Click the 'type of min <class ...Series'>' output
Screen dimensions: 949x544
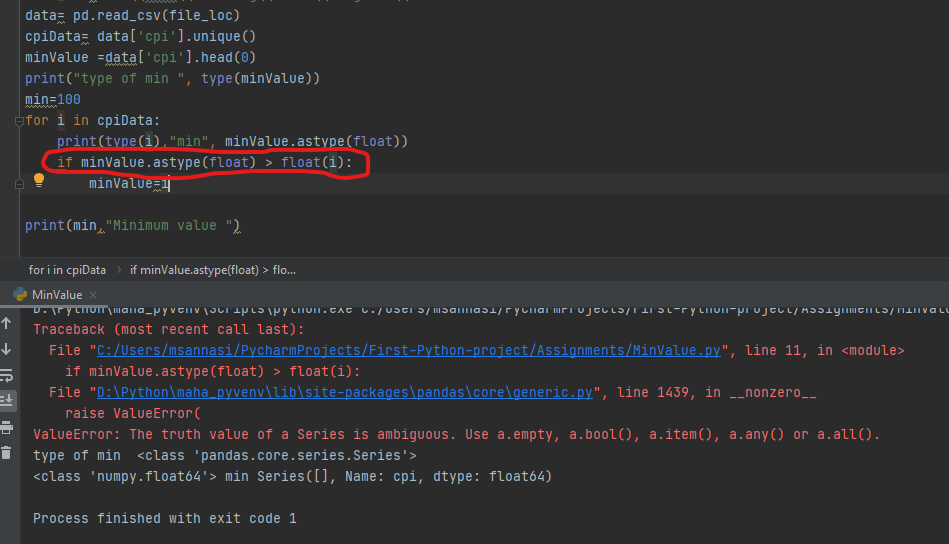(225, 455)
